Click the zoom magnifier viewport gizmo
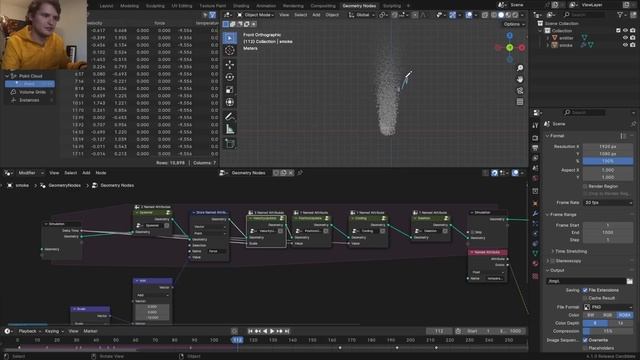The width and height of the screenshot is (640, 360). (520, 68)
